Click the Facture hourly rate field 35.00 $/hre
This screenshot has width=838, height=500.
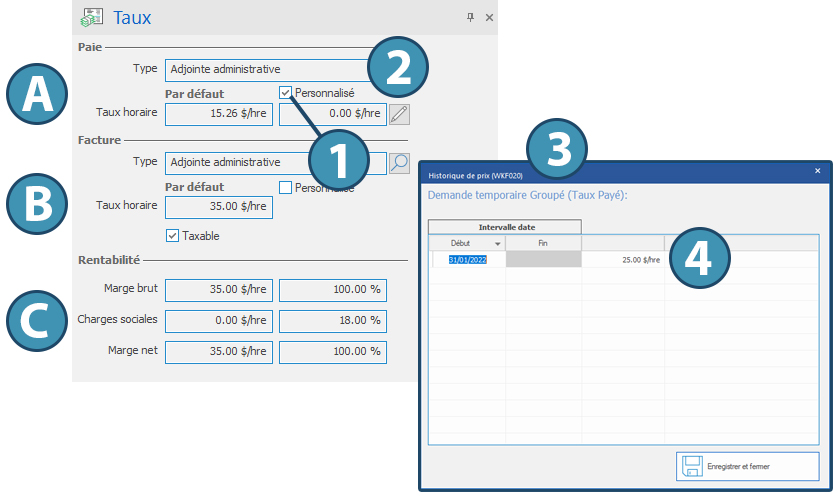pos(218,207)
